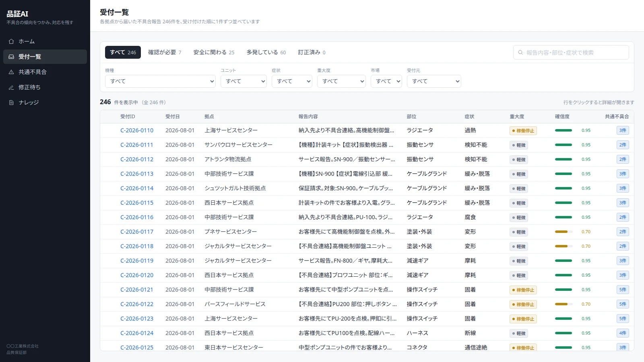This screenshot has height=362, width=644.
Task: Click the ハーネス part cell
Action: coord(417,333)
